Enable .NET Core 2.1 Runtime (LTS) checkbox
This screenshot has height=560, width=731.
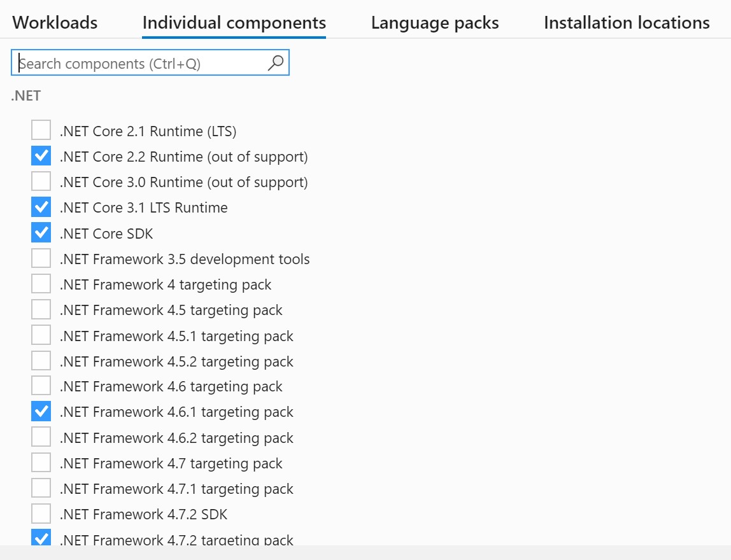pos(41,131)
